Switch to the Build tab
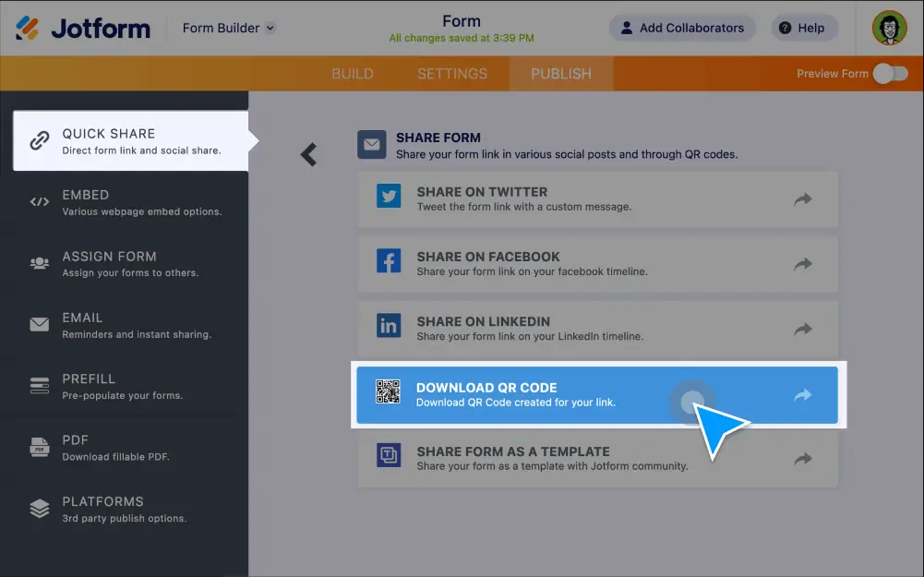The image size is (924, 577). pyautogui.click(x=353, y=74)
